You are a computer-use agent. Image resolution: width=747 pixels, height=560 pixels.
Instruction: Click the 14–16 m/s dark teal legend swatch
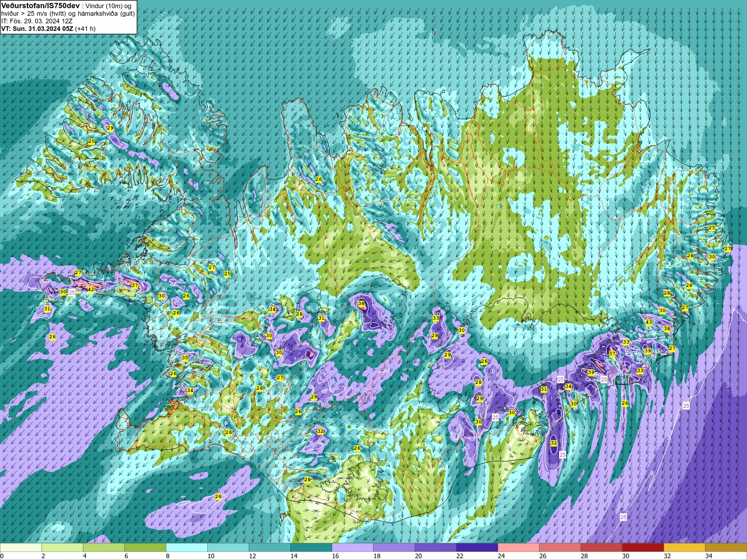[x=311, y=548]
